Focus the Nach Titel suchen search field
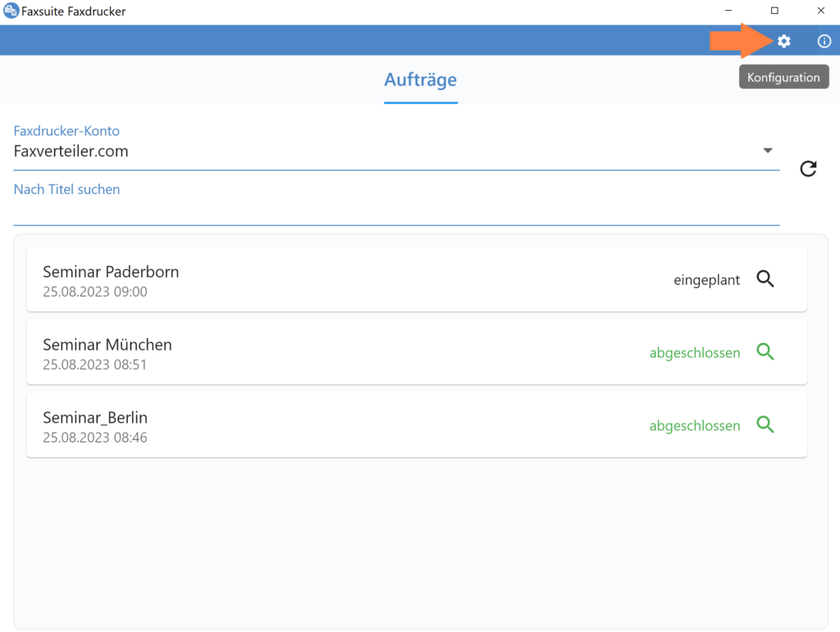Viewport: 840px width, 632px height. [x=396, y=204]
